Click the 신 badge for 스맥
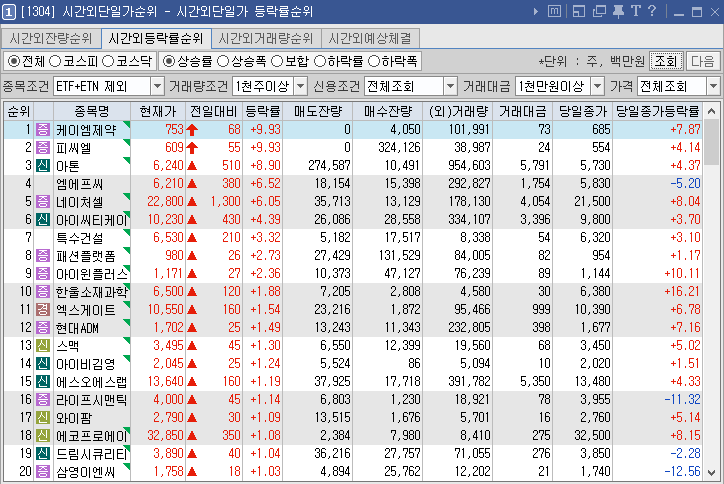 pos(43,345)
